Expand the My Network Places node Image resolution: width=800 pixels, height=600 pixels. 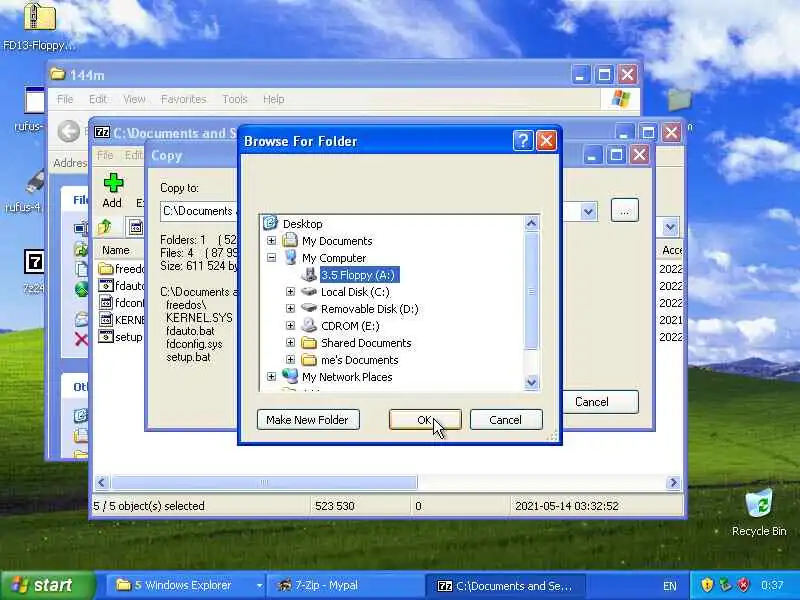271,377
